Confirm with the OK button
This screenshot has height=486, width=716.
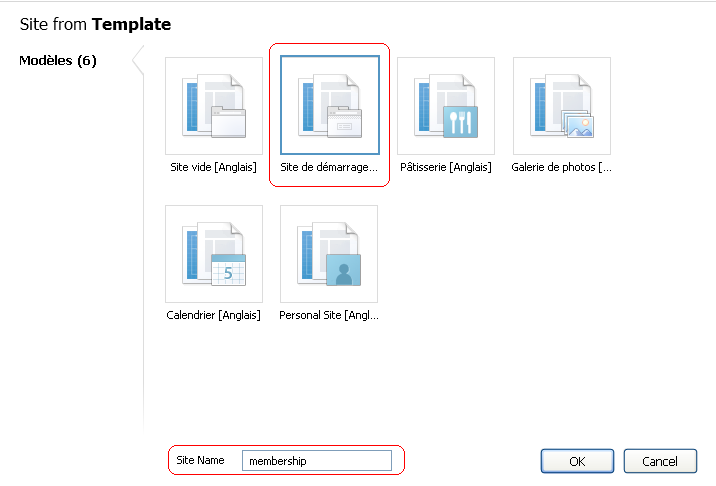coord(577,461)
